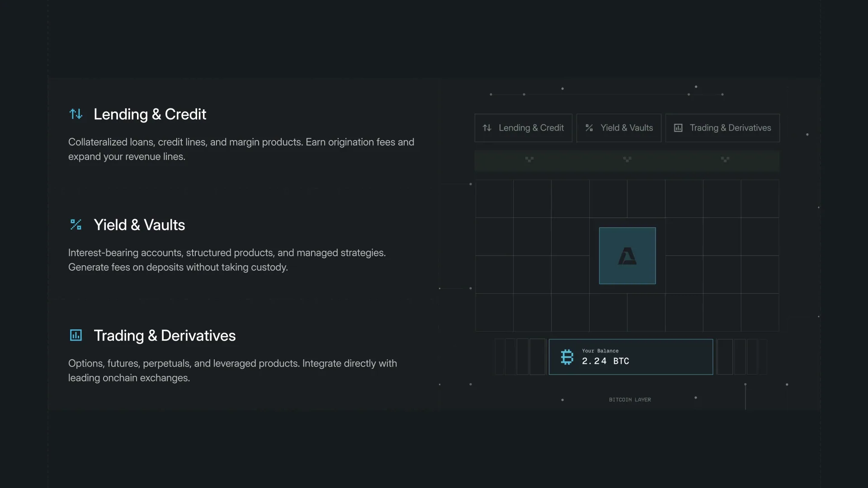The image size is (868, 488).
Task: Click the text 'leading onchain exchanges.'
Action: (x=129, y=378)
